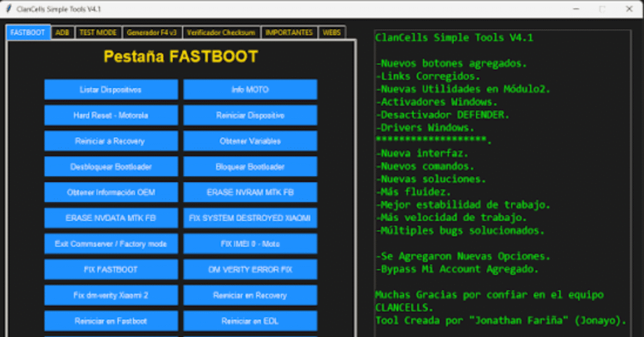
Task: Switch to the FASTBOOT tab
Action: click(28, 33)
